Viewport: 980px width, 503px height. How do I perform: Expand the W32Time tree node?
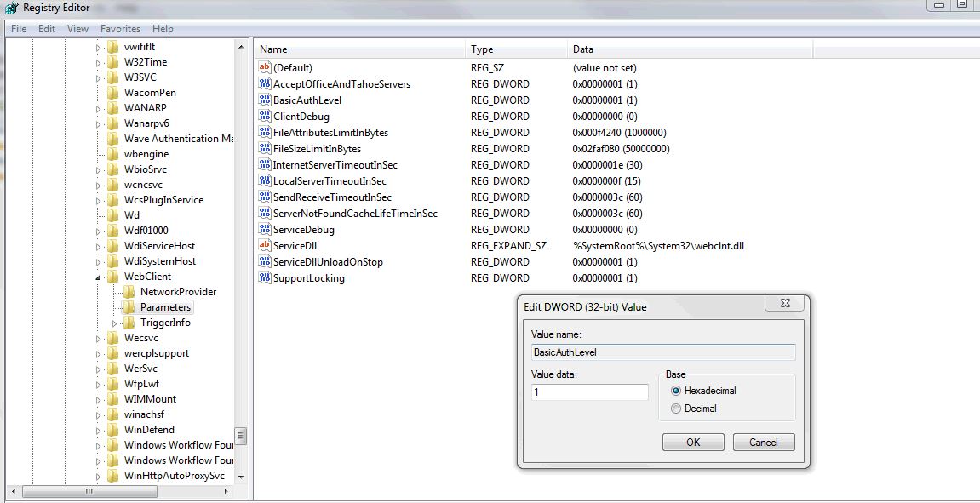coord(98,62)
